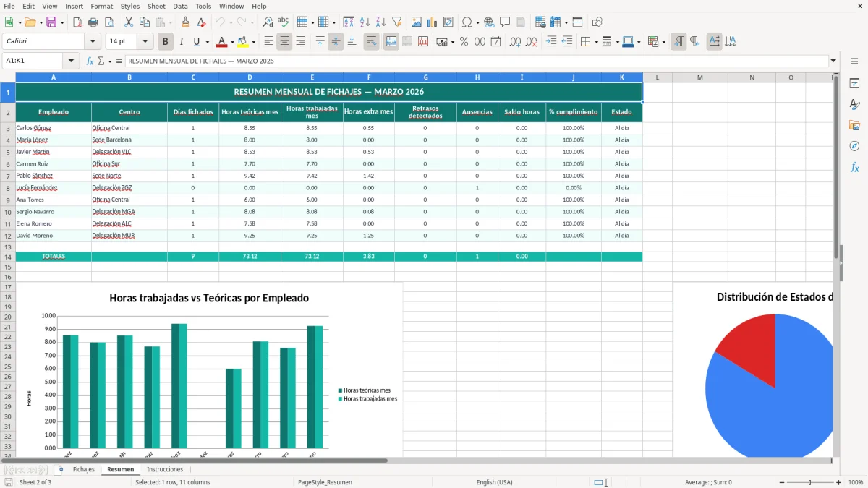Screen dimensions: 868x488
Task: Toggle Wrap Text button
Action: 371,42
